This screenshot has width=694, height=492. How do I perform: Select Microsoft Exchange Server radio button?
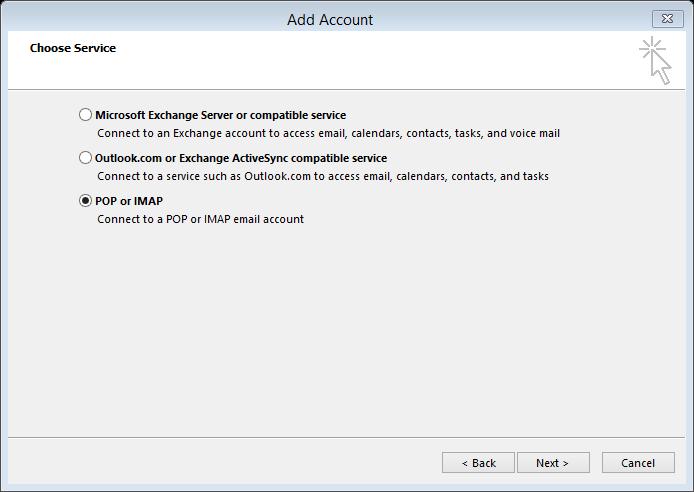(85, 115)
